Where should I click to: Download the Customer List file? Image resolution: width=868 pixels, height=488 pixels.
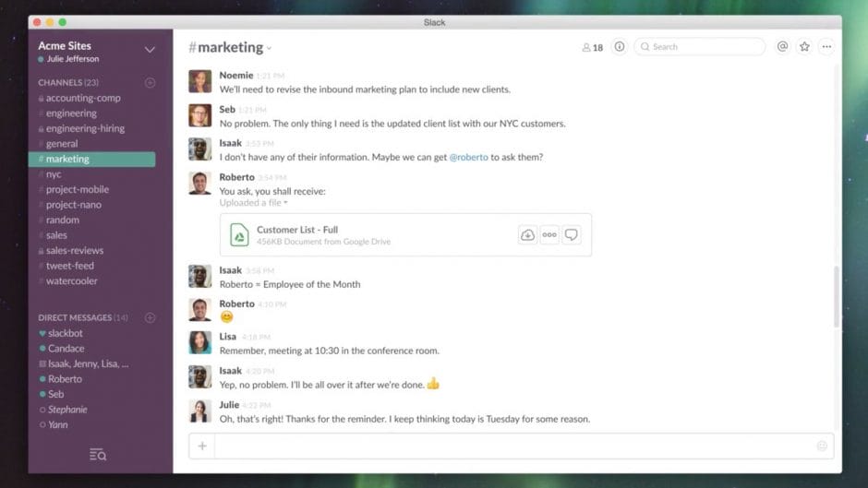[527, 234]
